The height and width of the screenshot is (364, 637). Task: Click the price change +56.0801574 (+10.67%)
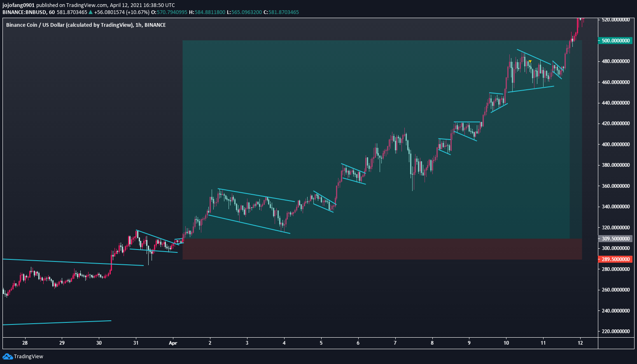tap(121, 12)
